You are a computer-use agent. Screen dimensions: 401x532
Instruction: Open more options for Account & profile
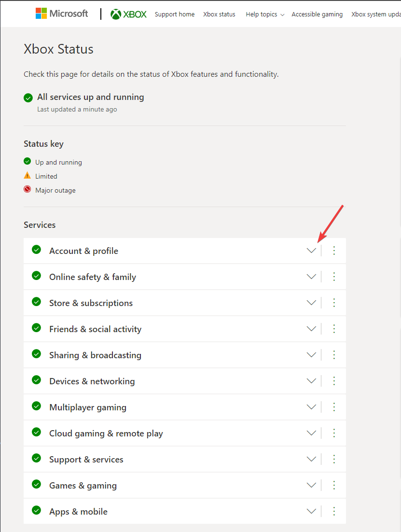(334, 251)
